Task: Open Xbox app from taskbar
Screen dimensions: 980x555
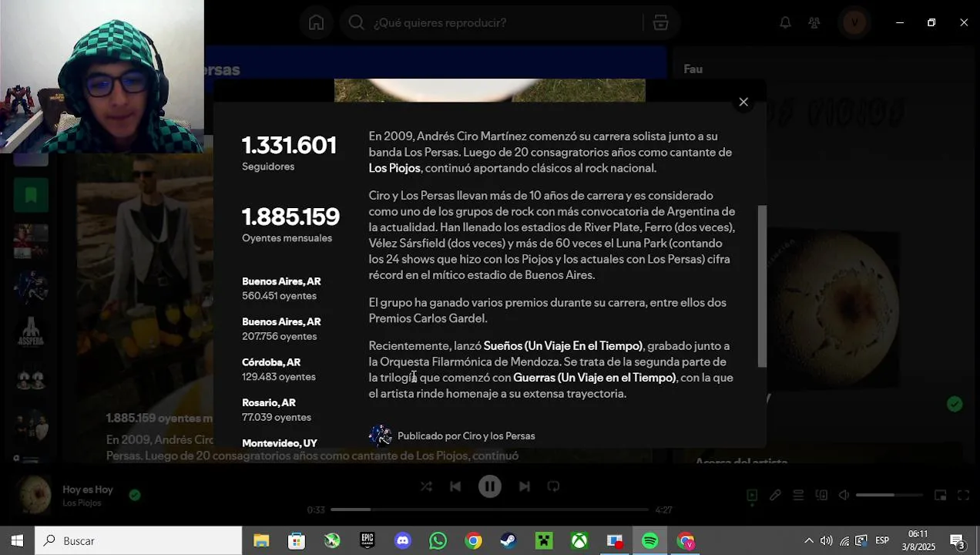Action: 579,541
